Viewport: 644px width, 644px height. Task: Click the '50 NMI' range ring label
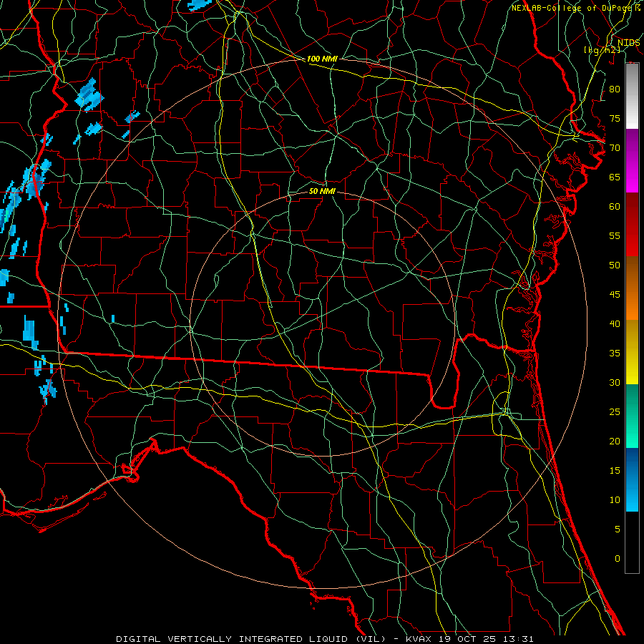(x=322, y=191)
